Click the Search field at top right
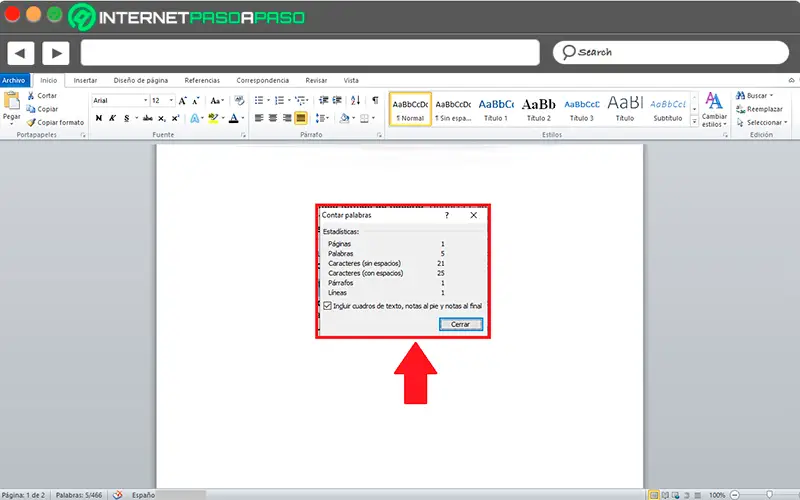 [671, 53]
